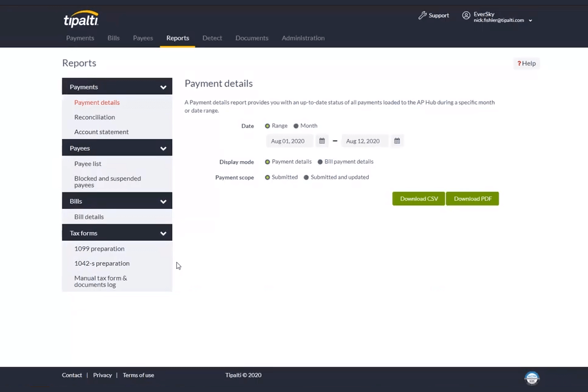Select the Month date option
The width and height of the screenshot is (588, 392).
pos(298,126)
